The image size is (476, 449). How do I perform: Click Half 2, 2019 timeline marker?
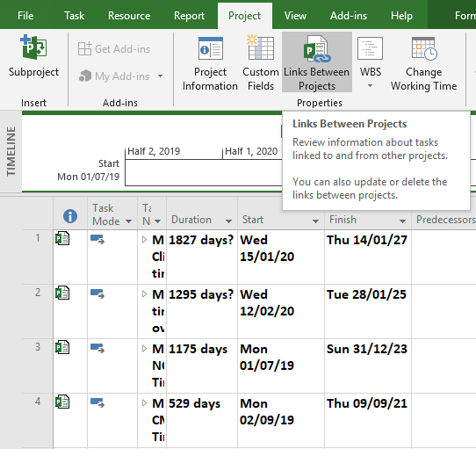(154, 151)
